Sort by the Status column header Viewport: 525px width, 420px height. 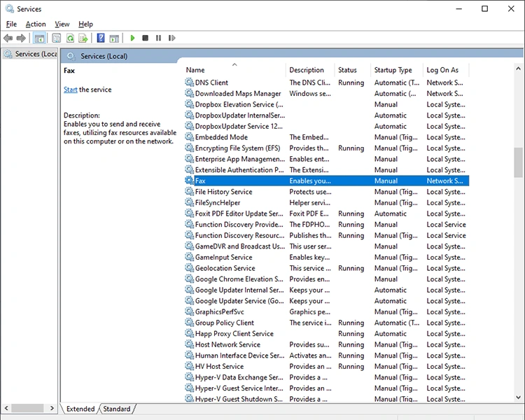tap(352, 70)
